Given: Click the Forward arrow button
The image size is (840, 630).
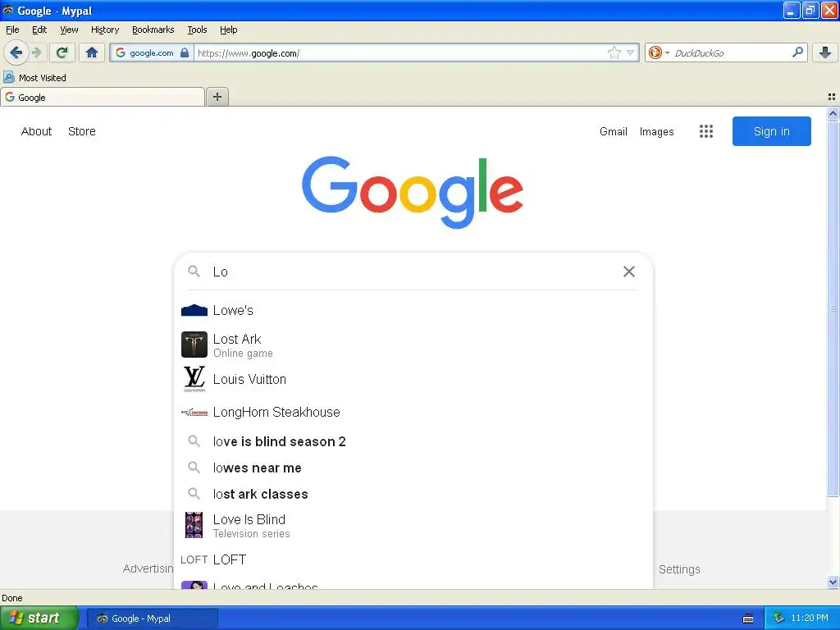Looking at the screenshot, I should click(37, 52).
